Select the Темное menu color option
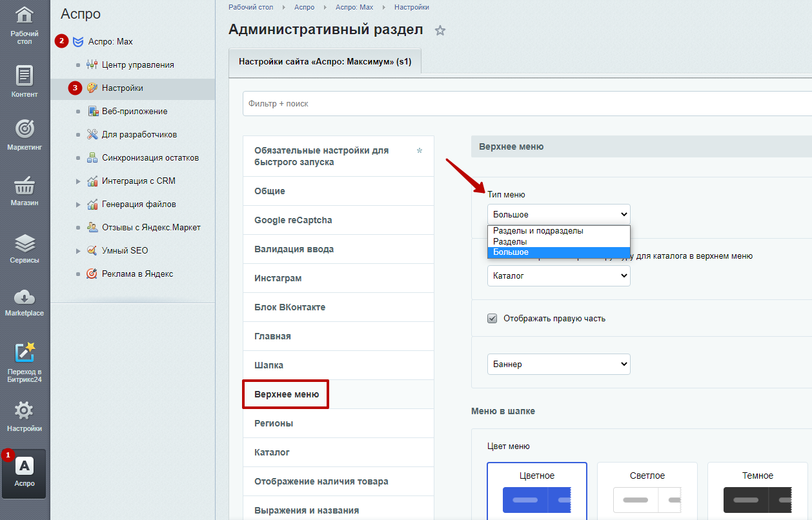Screen dimensions: 812x520 pyautogui.click(x=758, y=490)
